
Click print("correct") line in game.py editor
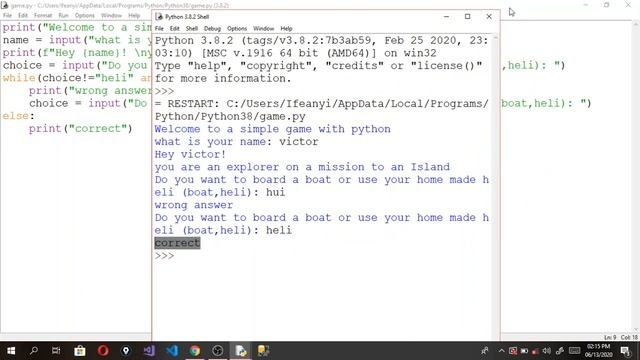[80, 129]
